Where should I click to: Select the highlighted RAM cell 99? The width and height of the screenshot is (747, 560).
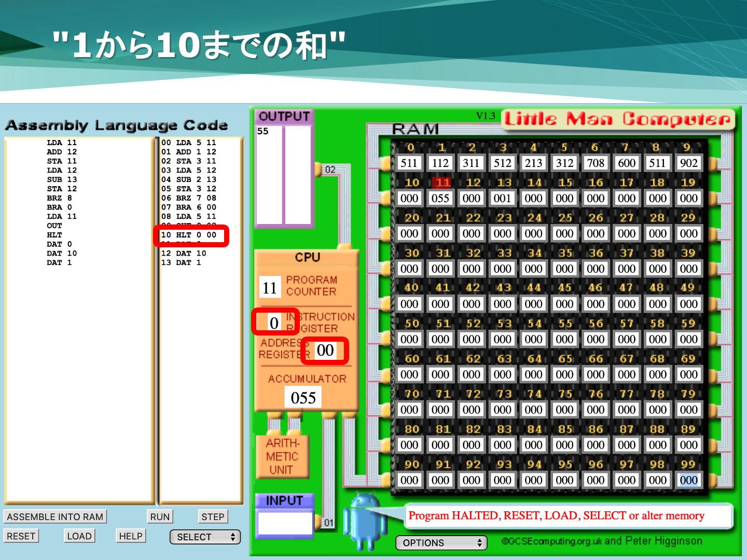688,481
